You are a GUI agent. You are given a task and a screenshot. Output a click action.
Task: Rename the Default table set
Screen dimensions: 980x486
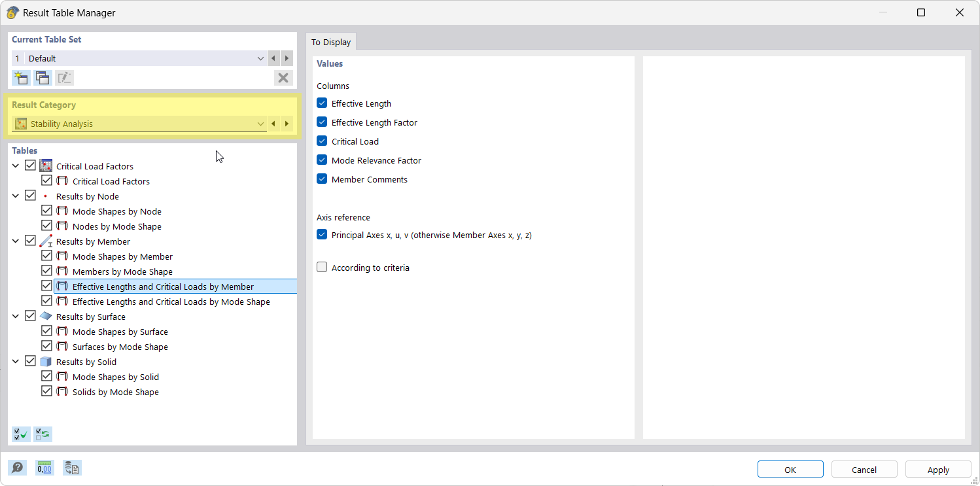(63, 77)
